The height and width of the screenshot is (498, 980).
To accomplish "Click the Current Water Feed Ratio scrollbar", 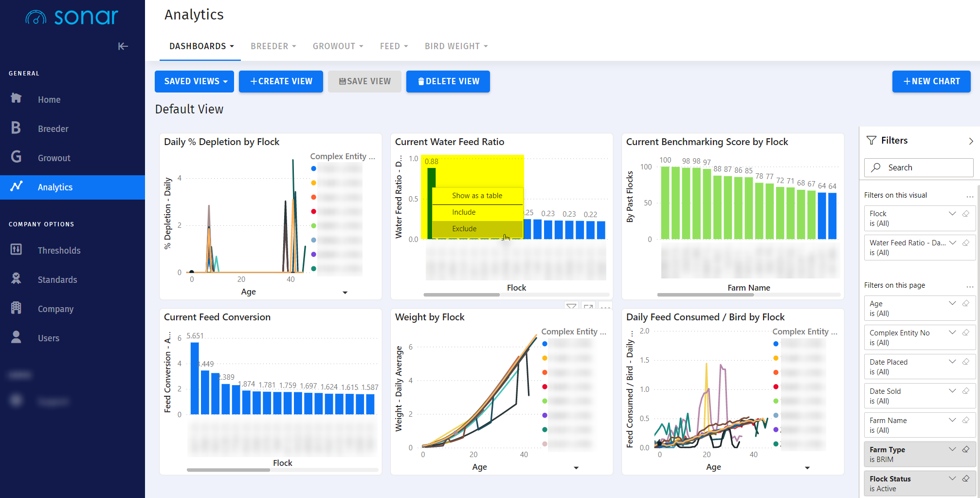I will 461,295.
